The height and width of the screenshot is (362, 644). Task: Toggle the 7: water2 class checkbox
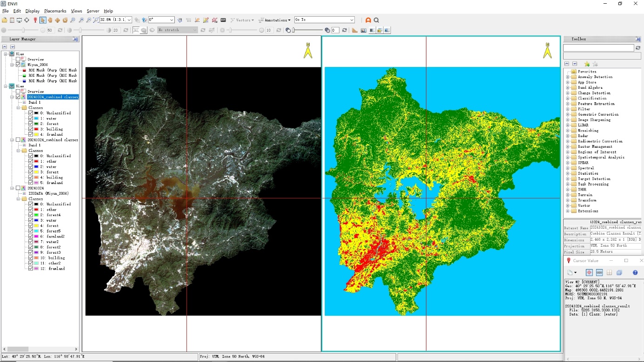point(31,242)
